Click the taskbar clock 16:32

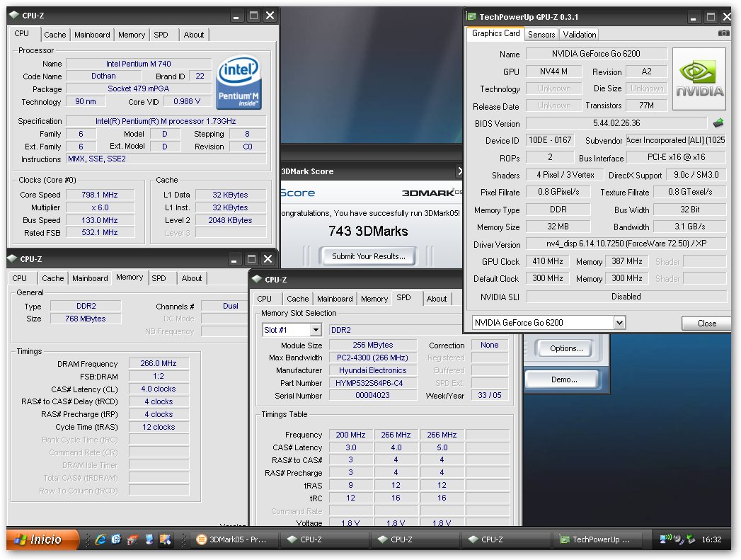coord(711,539)
